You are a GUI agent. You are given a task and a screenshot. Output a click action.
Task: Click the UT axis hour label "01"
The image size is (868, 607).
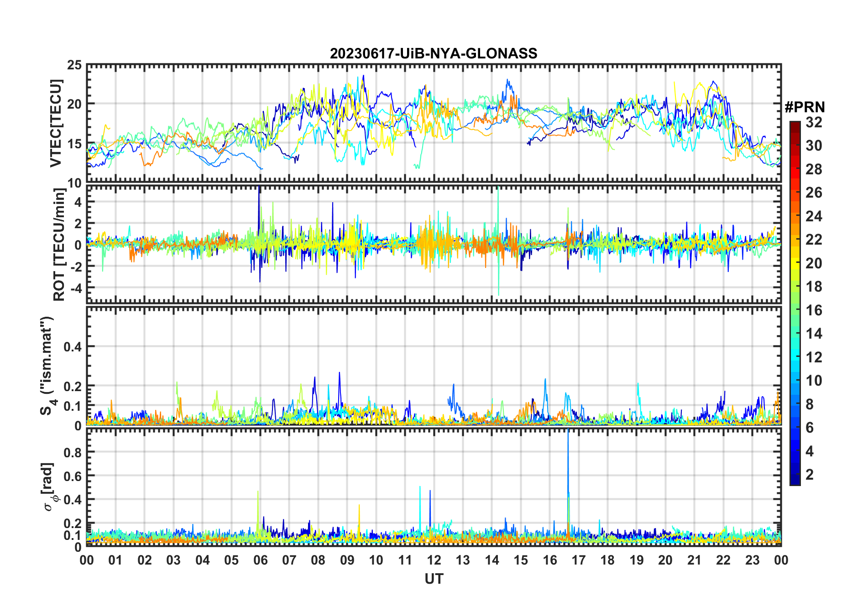115,560
